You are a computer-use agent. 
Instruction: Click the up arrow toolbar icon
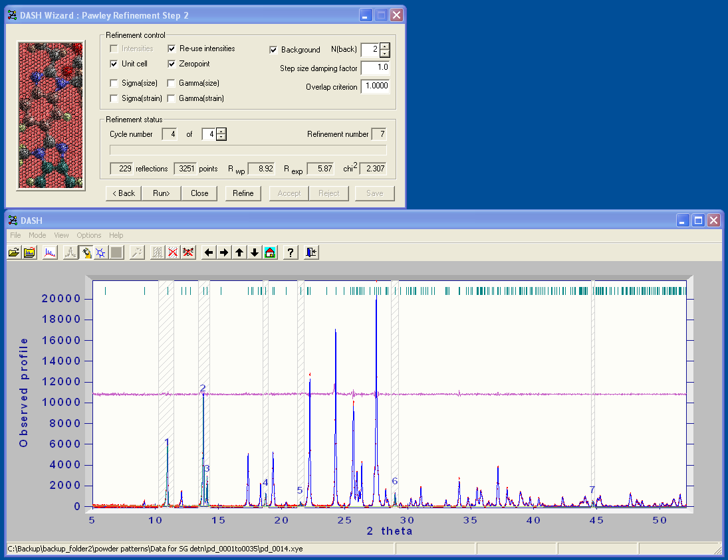(239, 252)
